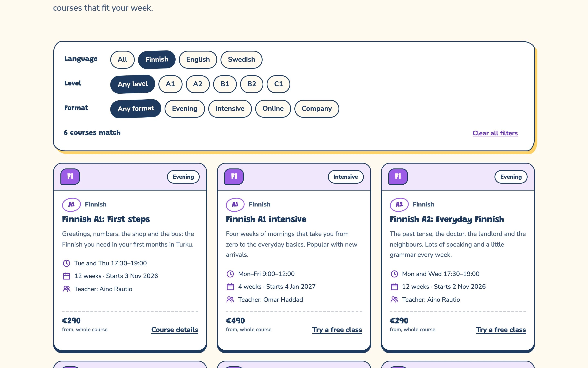Click people icon beside Teacher: Omar Haddad
588x368 pixels.
[x=230, y=300]
